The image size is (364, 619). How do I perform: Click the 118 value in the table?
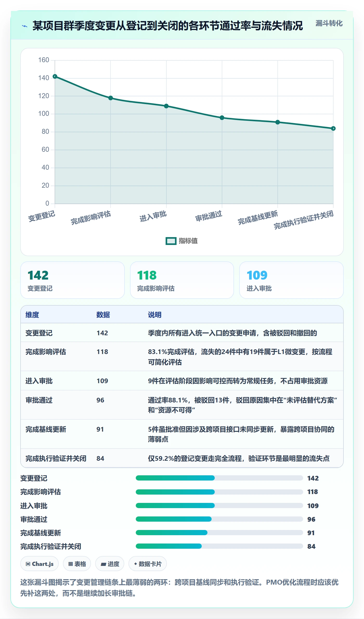tap(102, 352)
